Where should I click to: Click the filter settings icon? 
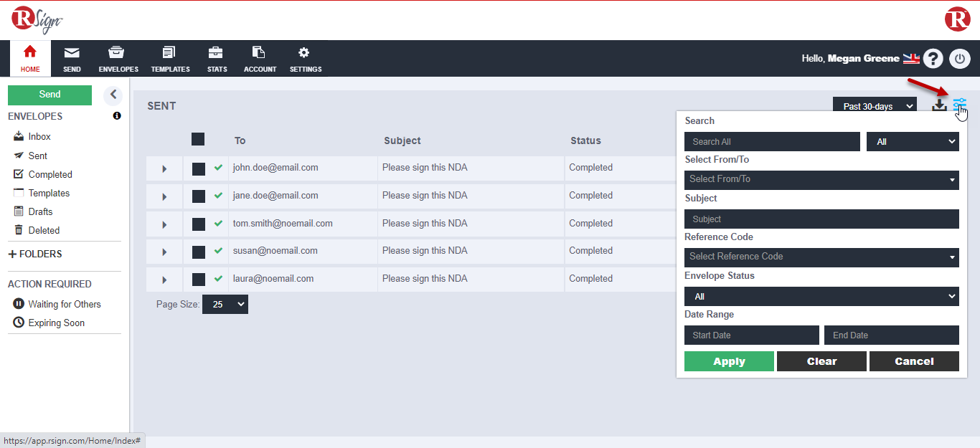coord(959,105)
